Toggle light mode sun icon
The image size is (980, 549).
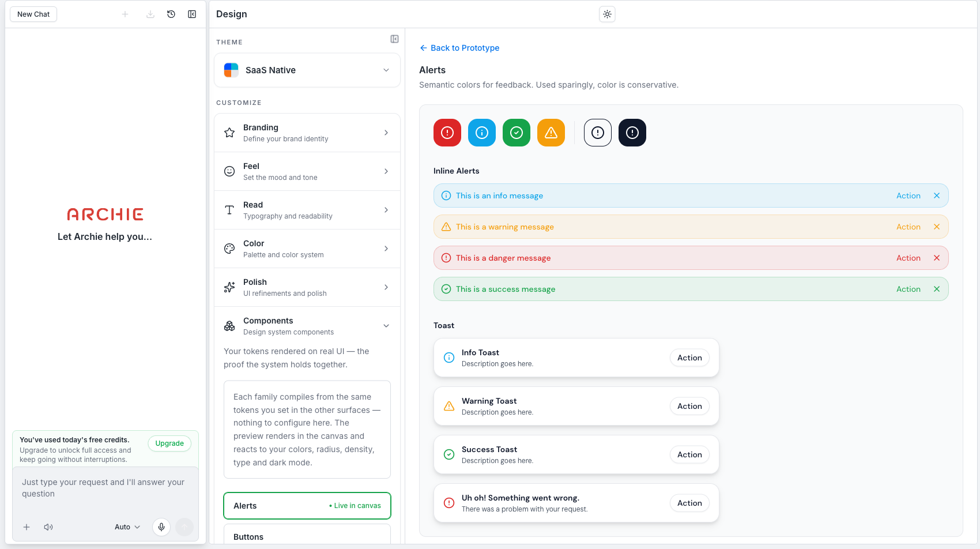[608, 14]
